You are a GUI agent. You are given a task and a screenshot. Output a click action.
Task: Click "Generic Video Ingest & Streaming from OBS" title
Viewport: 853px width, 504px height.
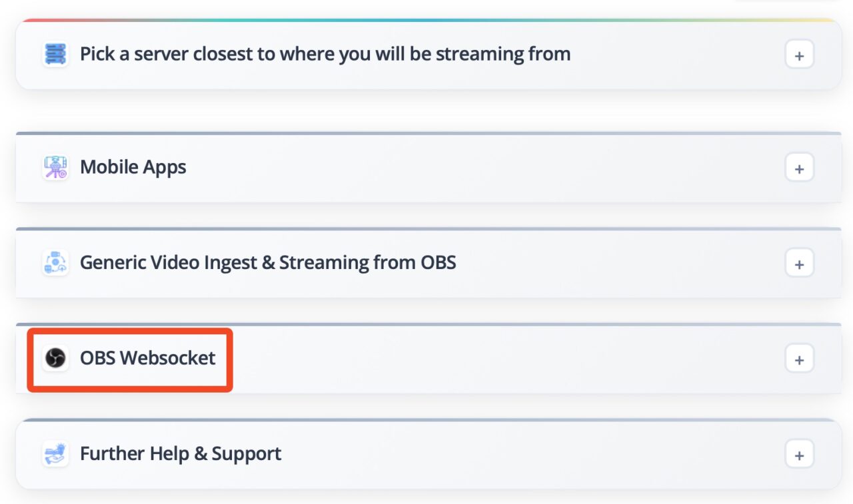coord(268,263)
